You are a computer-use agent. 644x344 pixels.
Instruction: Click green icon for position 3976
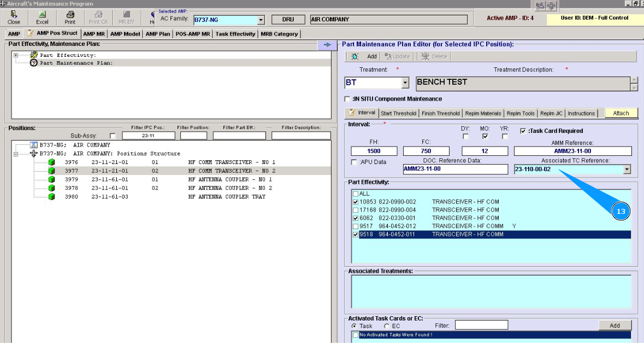pyautogui.click(x=52, y=162)
